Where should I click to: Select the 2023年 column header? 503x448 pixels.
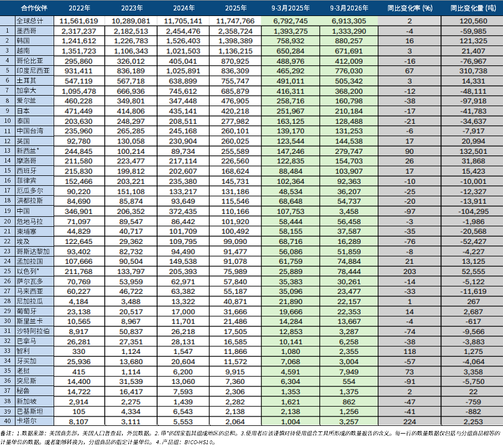point(132,8)
